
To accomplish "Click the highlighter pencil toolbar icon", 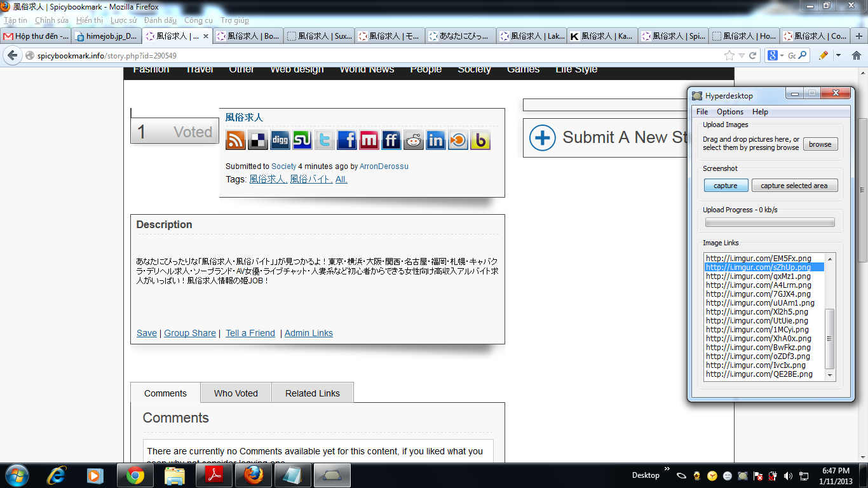I will point(824,56).
